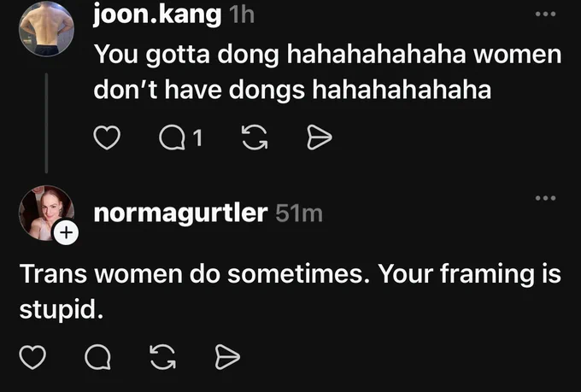Like normagurtler's reply with the heart
Viewport: 581px width, 392px height.
tap(32, 358)
